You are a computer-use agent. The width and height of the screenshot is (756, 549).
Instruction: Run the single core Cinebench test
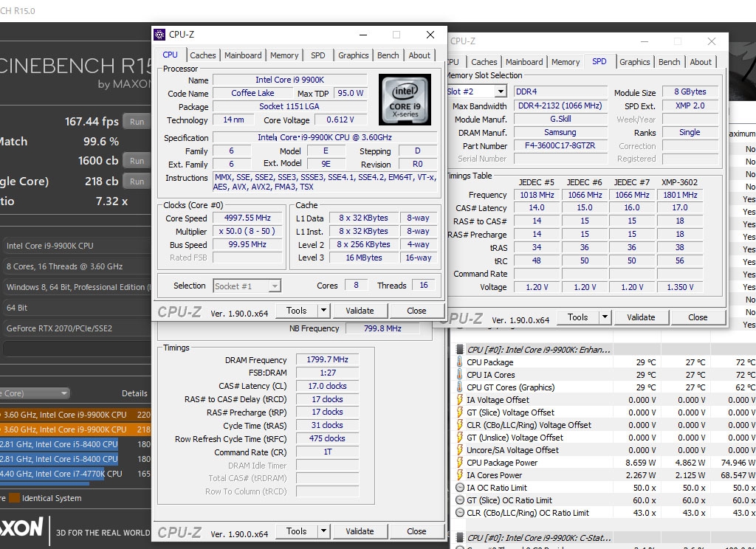point(137,181)
